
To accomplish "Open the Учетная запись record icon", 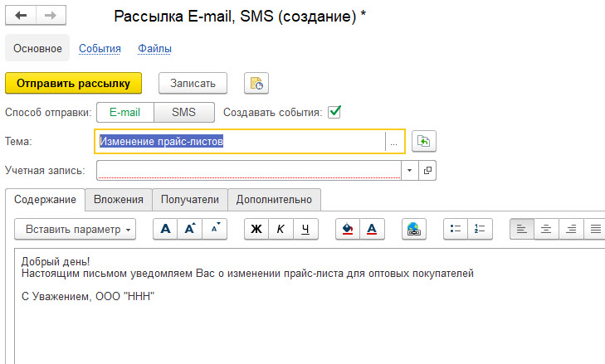I will [x=427, y=171].
